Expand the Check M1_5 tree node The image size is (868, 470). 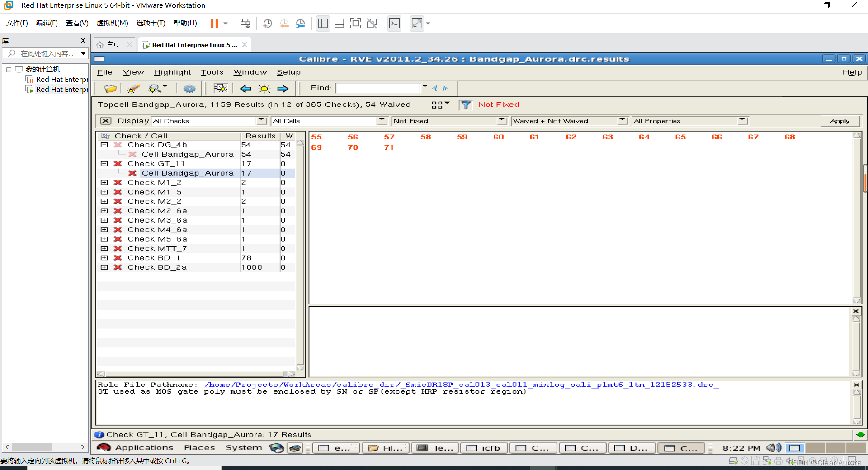pyautogui.click(x=104, y=192)
